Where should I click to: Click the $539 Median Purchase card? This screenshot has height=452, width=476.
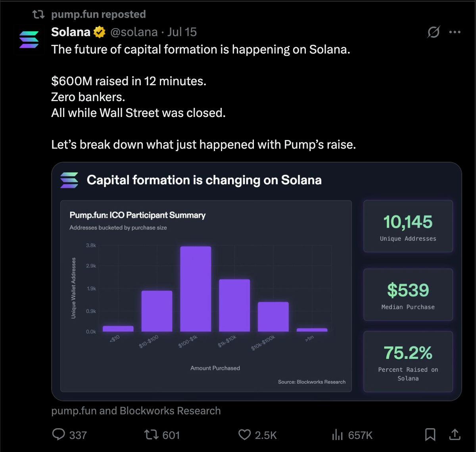coord(408,295)
